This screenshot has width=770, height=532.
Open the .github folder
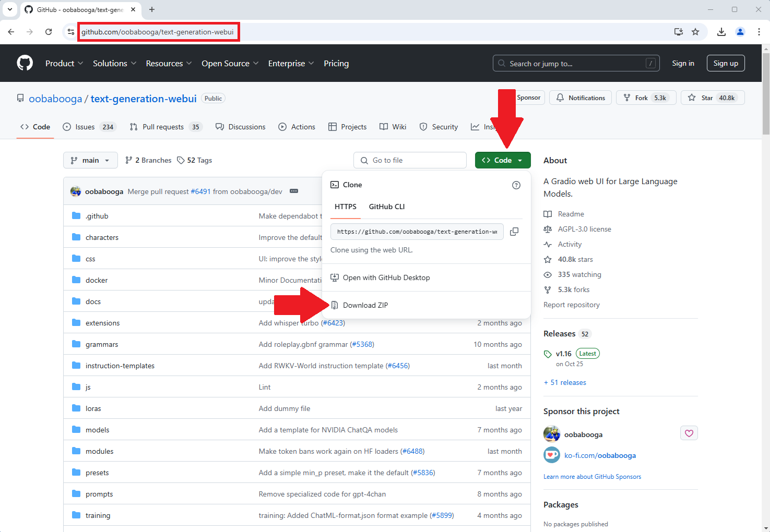97,216
